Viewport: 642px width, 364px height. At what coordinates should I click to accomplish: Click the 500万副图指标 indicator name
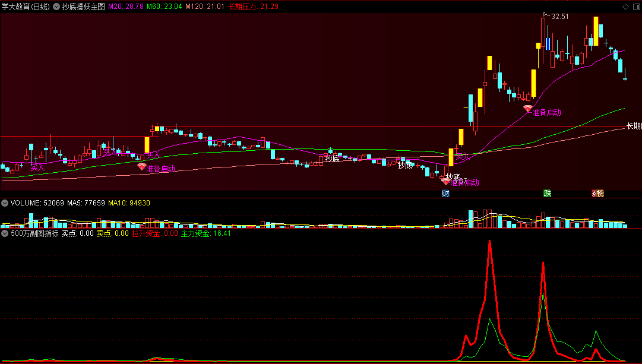pos(34,233)
